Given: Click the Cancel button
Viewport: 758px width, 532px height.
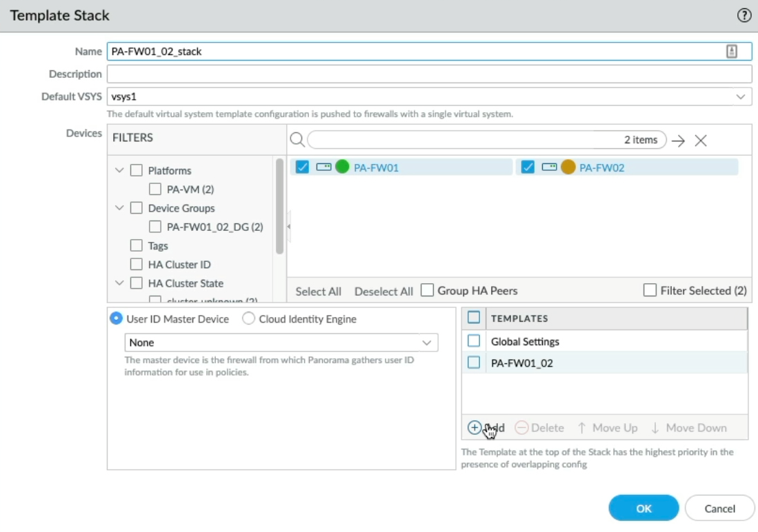Looking at the screenshot, I should (719, 509).
